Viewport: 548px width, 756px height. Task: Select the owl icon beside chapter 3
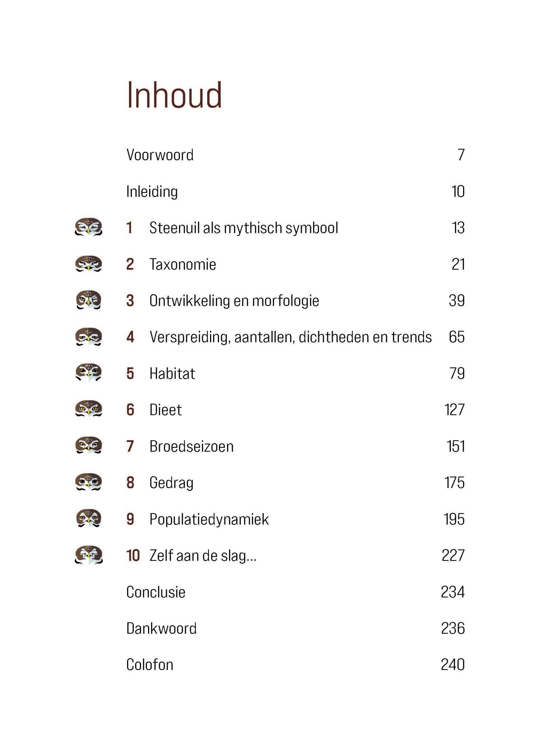[x=89, y=300]
